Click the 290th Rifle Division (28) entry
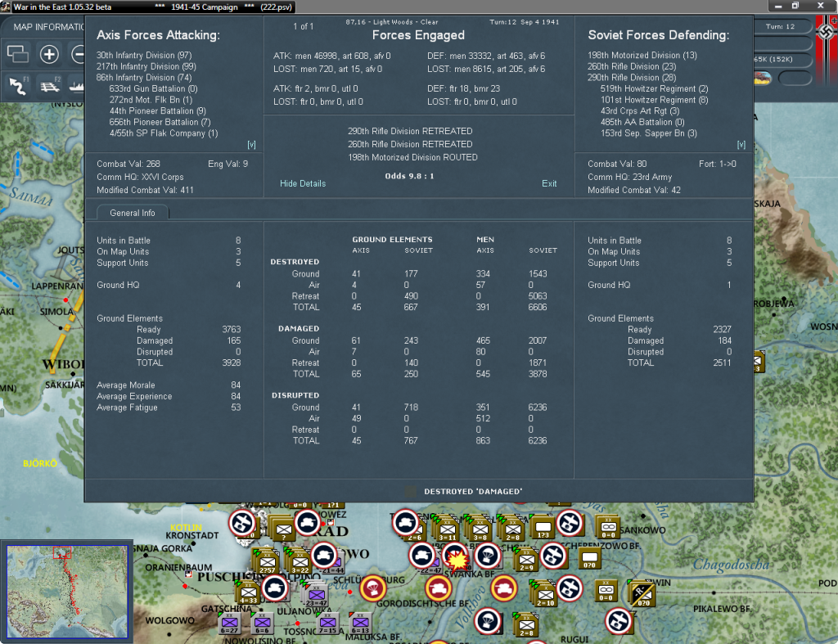The width and height of the screenshot is (838, 644). [x=632, y=78]
